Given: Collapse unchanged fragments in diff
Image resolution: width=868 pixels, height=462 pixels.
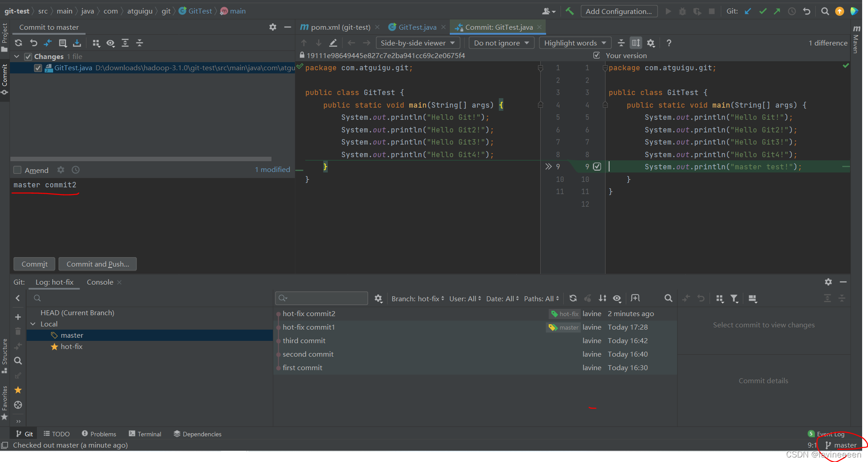Looking at the screenshot, I should 621,43.
